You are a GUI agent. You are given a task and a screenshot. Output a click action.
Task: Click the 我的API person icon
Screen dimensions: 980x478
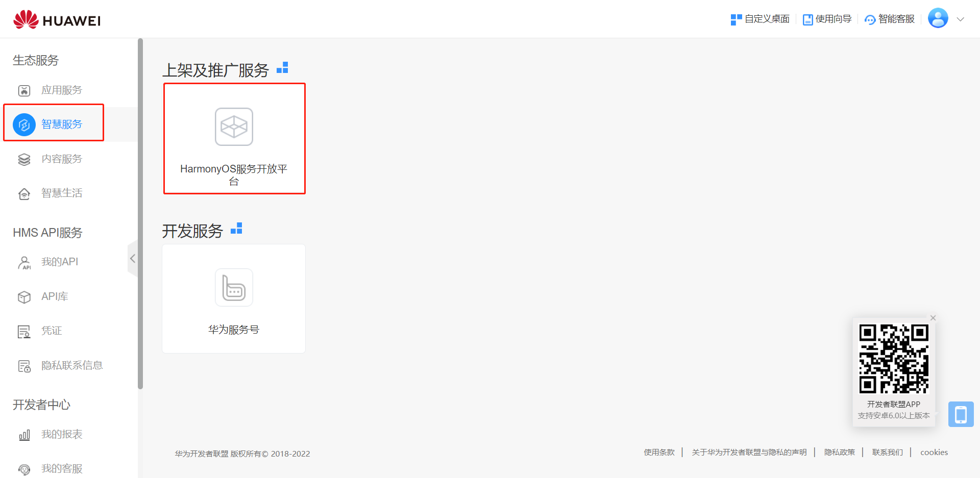[24, 263]
